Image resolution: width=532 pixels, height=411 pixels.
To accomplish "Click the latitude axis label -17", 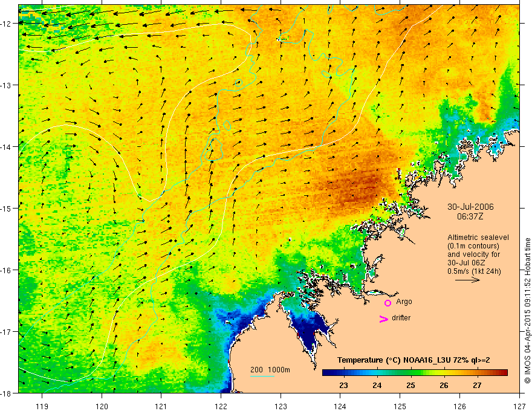I will (6, 332).
